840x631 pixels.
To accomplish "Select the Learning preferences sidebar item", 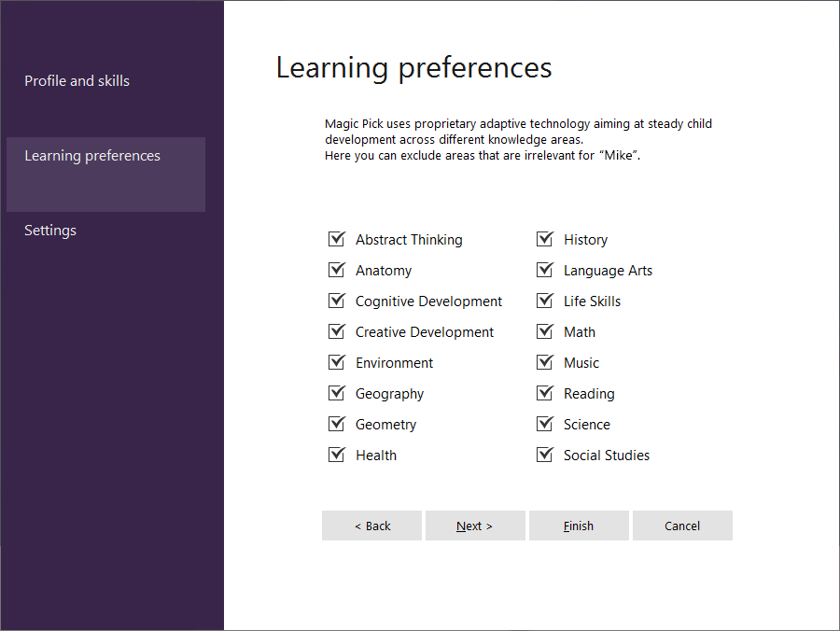I will (92, 156).
